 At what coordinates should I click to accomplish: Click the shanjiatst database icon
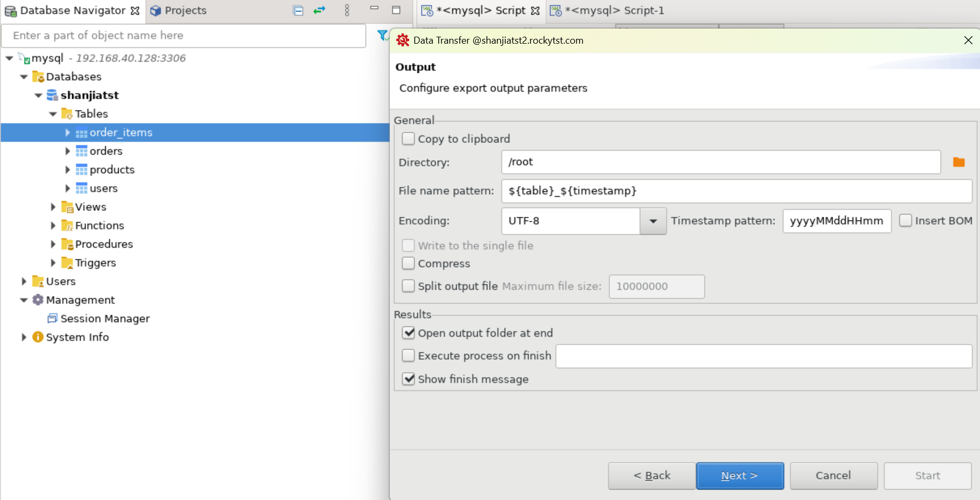click(52, 95)
